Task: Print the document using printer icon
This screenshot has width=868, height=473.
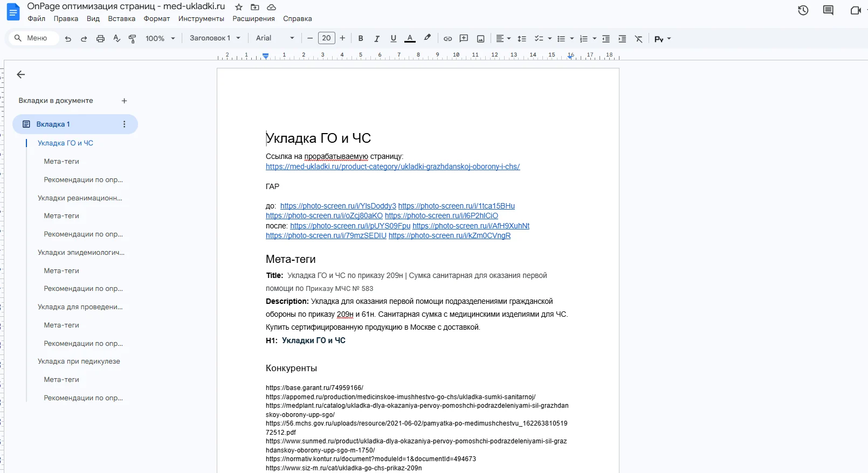Action: [100, 39]
